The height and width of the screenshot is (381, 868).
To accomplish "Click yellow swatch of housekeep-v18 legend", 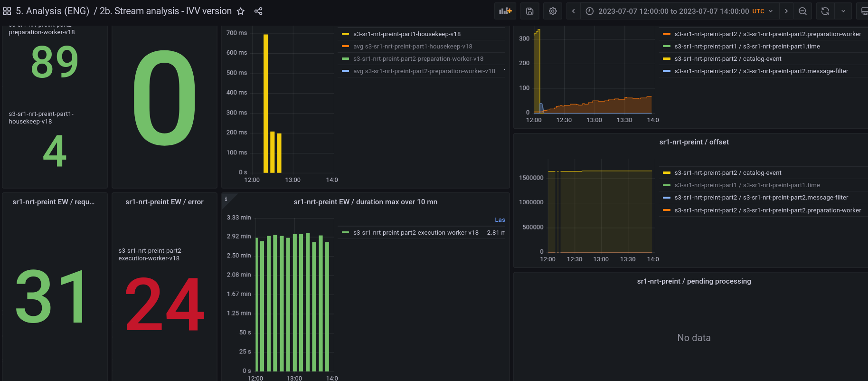I will 345,34.
